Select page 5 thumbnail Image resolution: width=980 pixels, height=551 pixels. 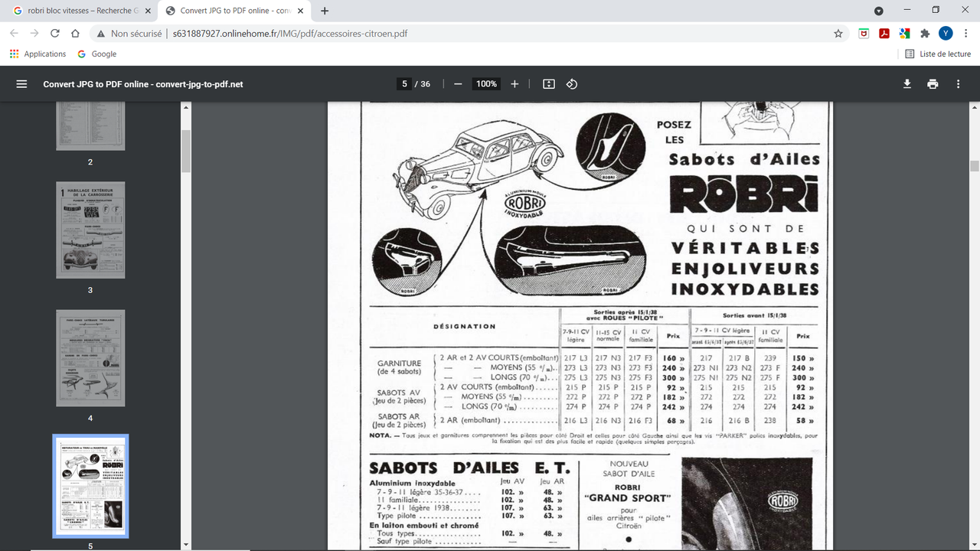pyautogui.click(x=90, y=486)
